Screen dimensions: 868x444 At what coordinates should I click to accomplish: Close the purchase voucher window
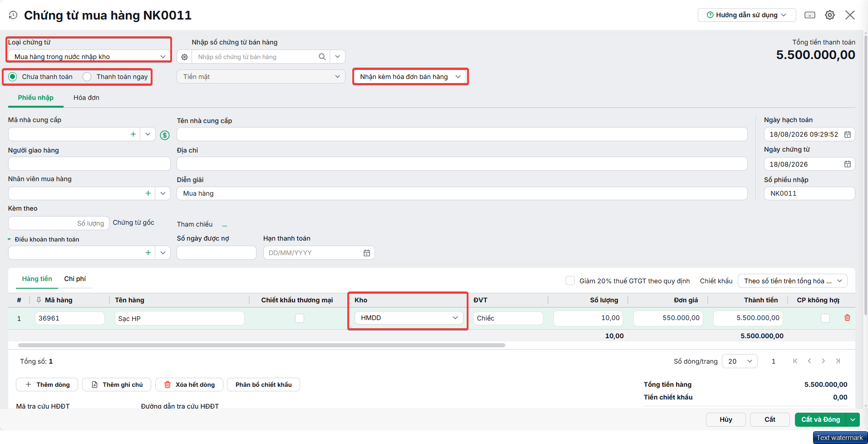(850, 15)
